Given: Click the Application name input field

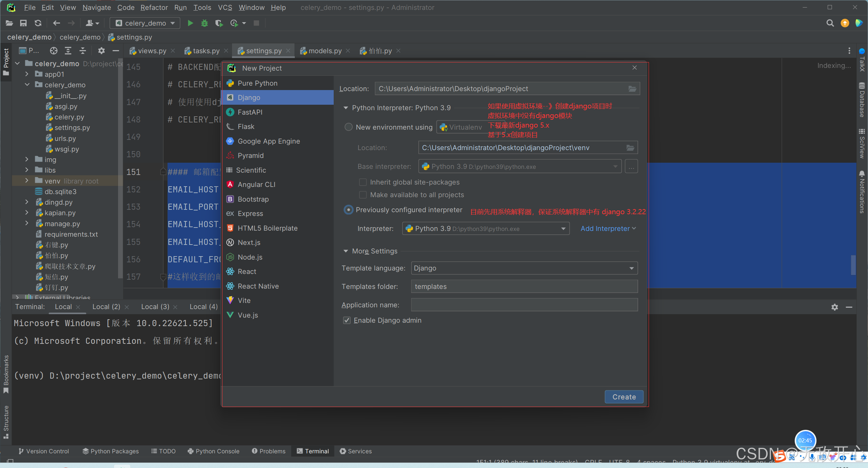Looking at the screenshot, I should [524, 305].
